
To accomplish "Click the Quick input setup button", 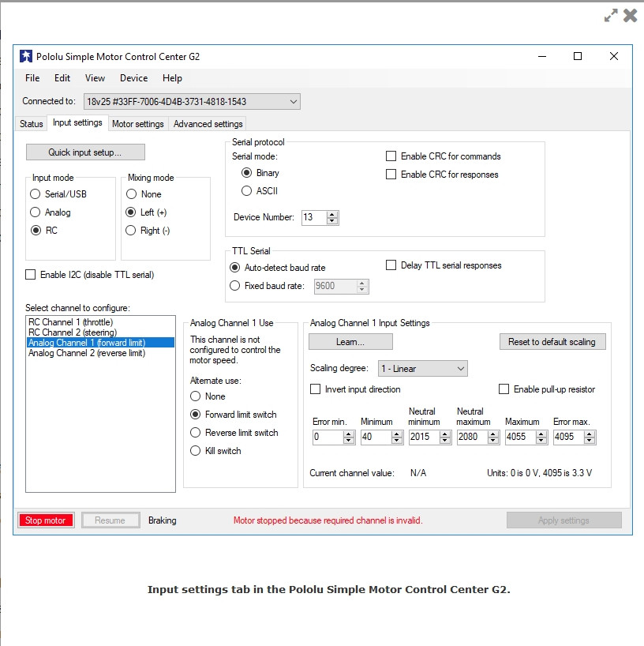I will 85,152.
